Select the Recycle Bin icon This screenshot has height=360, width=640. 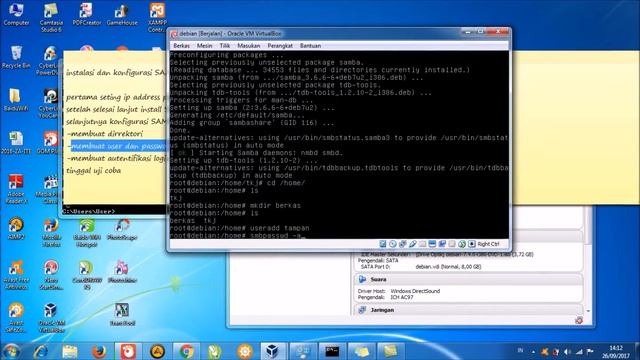pyautogui.click(x=16, y=57)
